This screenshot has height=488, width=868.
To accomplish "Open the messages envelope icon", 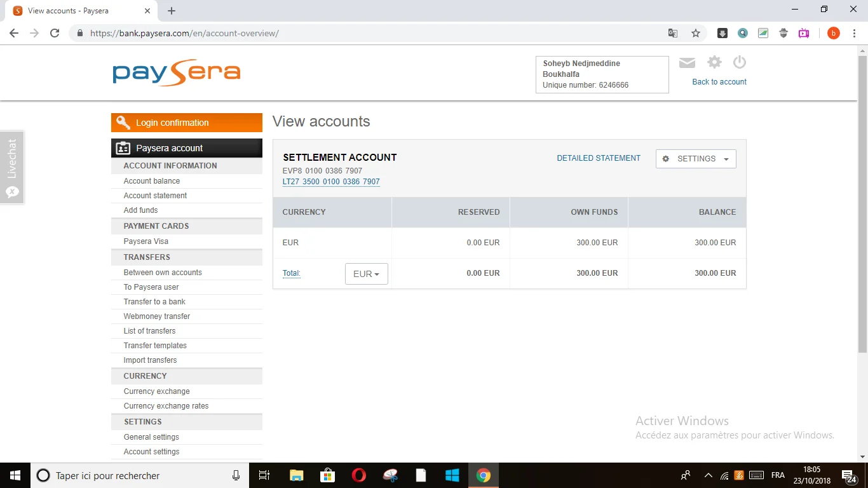I will pyautogui.click(x=687, y=62).
